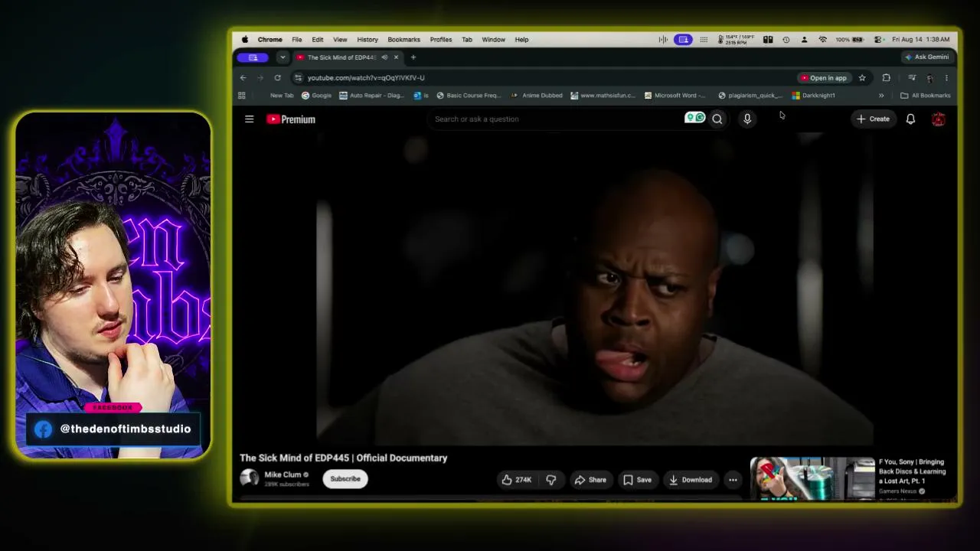The image size is (980, 551).
Task: Save the video to a playlist
Action: (637, 480)
